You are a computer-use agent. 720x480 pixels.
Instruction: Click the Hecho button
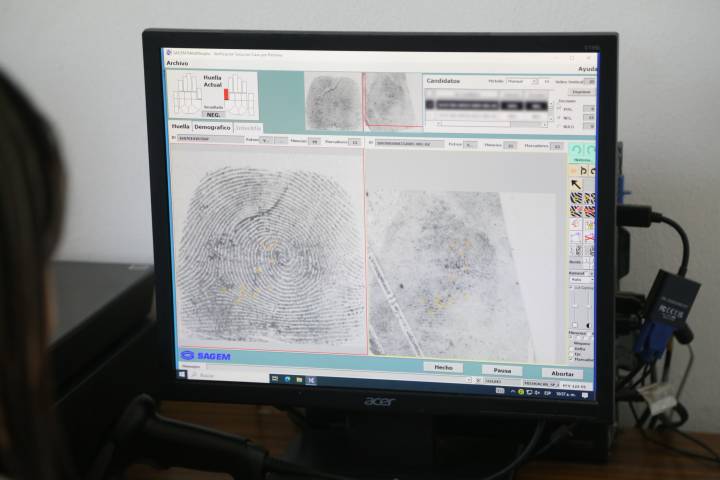point(443,367)
